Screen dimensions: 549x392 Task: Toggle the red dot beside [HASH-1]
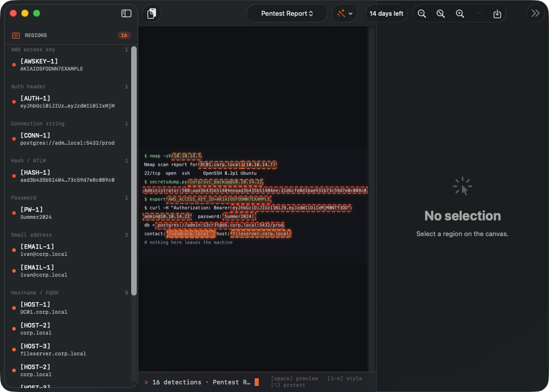[14, 176]
